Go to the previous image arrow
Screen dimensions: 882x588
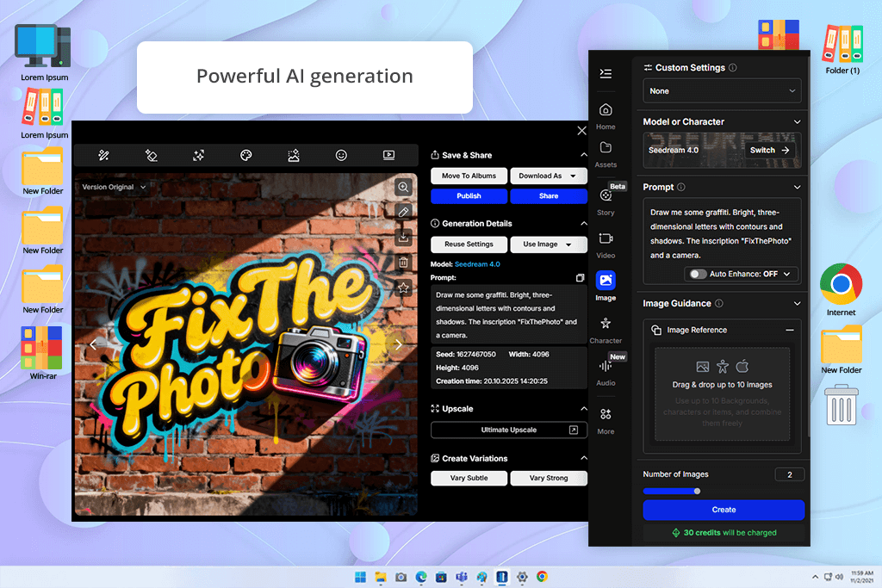[x=93, y=344]
